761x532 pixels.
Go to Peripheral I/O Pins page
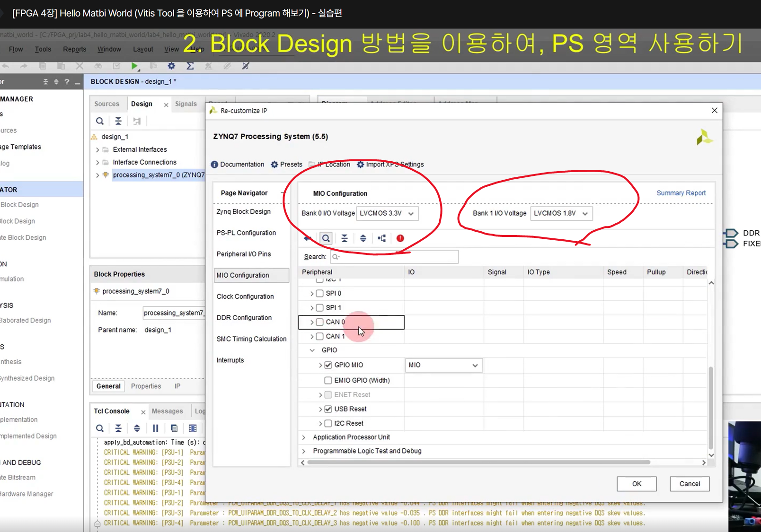244,254
